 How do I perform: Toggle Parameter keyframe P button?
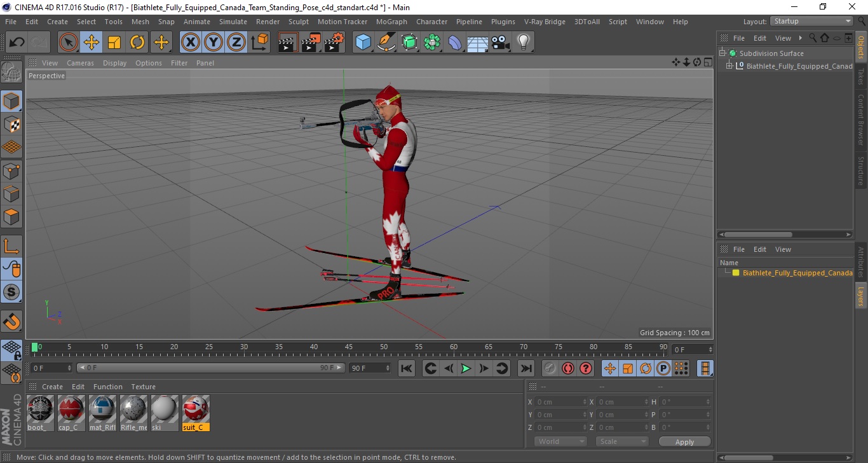click(x=663, y=368)
